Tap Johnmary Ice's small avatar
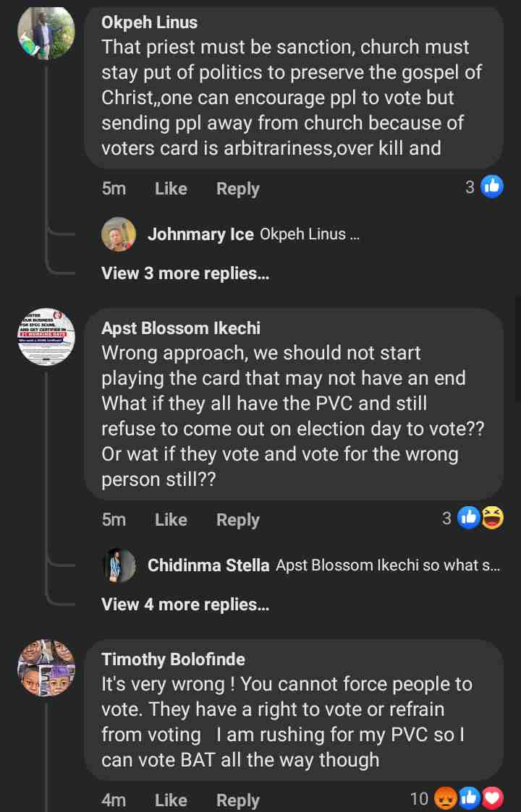 coord(119,234)
